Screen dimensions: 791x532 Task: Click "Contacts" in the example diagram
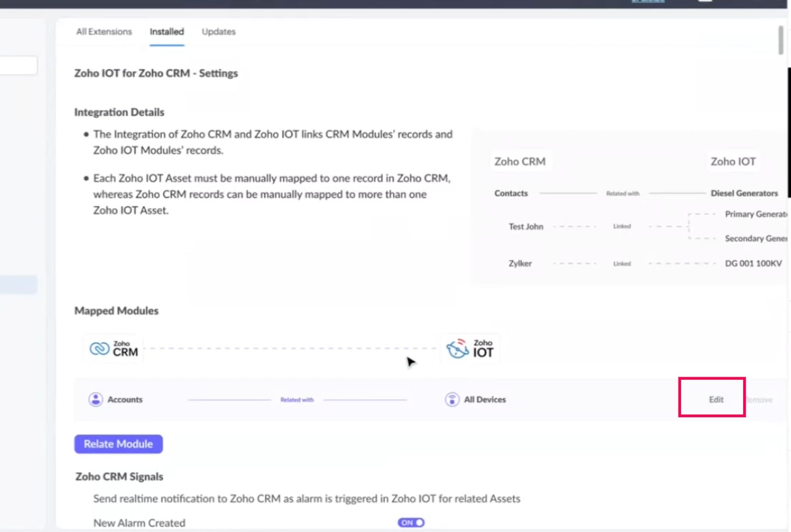click(x=511, y=193)
